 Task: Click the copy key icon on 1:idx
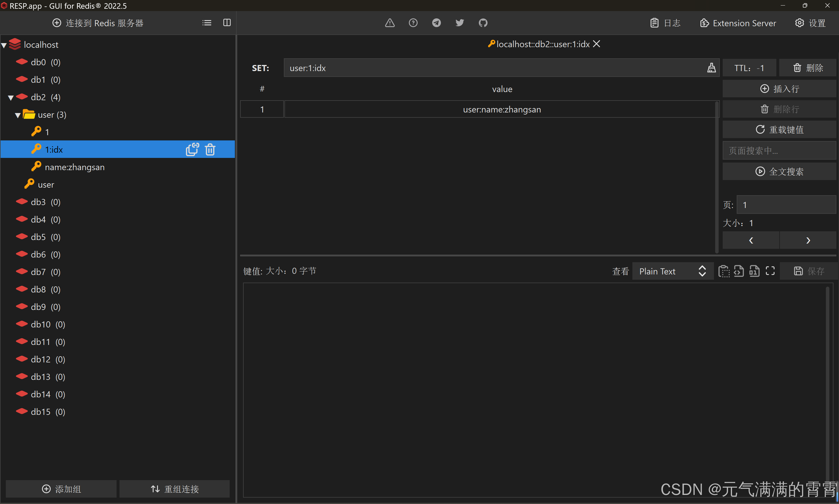[192, 149]
